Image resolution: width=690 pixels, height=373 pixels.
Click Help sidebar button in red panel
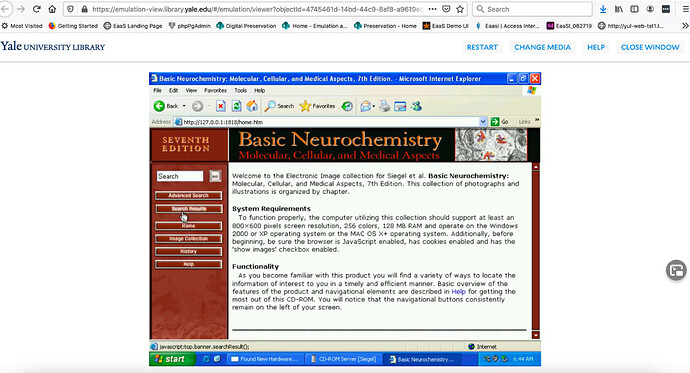click(x=188, y=264)
